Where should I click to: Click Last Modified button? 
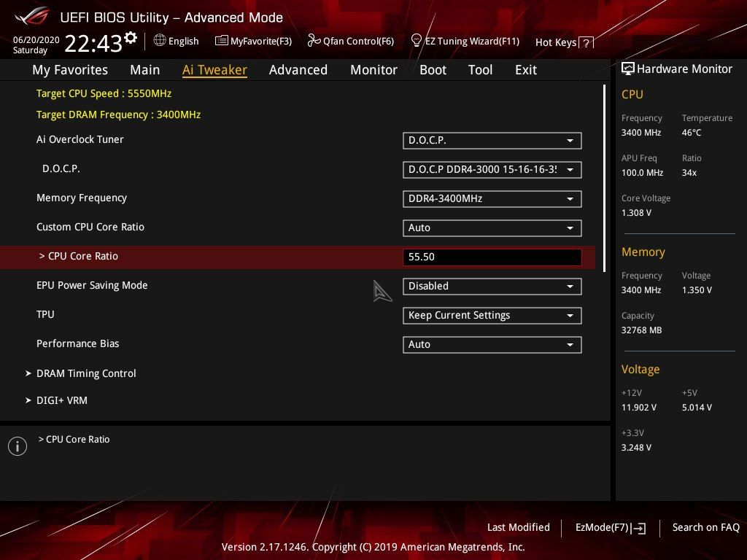(x=519, y=527)
